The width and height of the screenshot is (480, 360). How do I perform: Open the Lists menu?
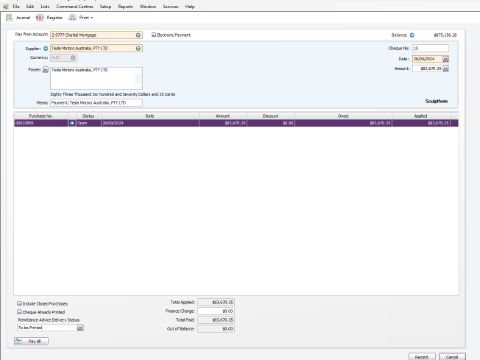pyautogui.click(x=45, y=6)
